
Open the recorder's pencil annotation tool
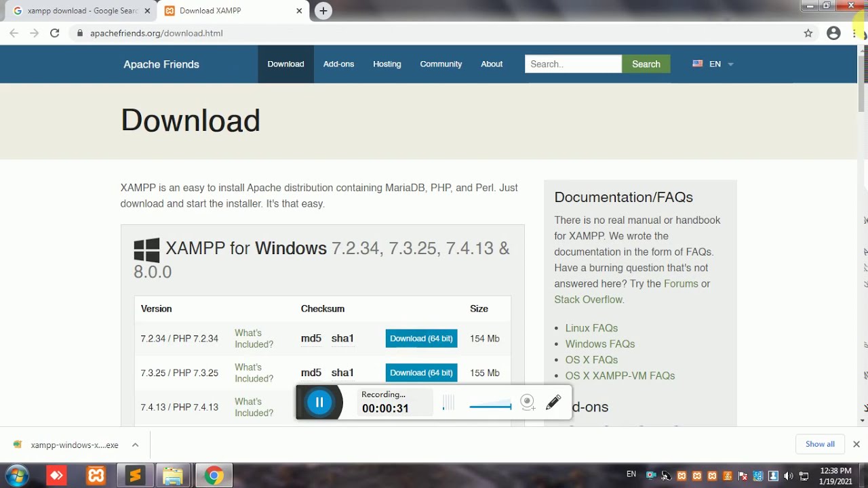553,403
